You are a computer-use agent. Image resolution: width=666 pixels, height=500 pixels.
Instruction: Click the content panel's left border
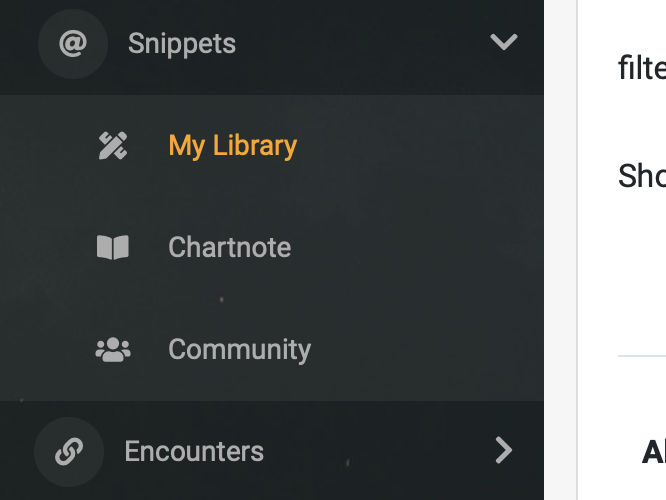coord(577,250)
